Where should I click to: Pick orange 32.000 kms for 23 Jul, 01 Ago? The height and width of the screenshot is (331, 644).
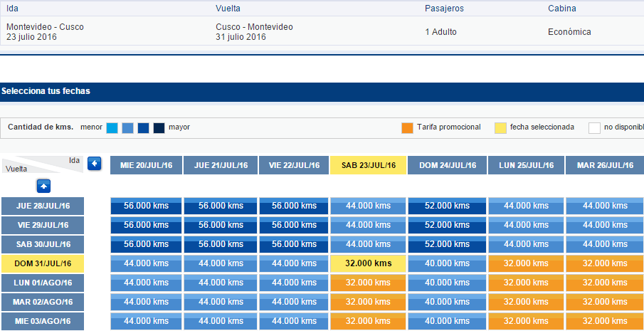pos(369,283)
